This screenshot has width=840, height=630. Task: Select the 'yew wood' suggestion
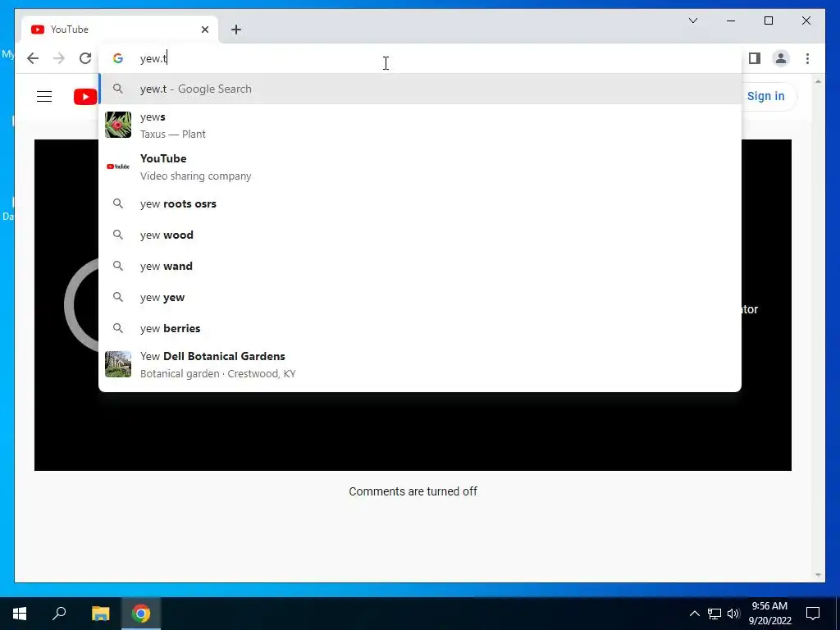coord(420,235)
